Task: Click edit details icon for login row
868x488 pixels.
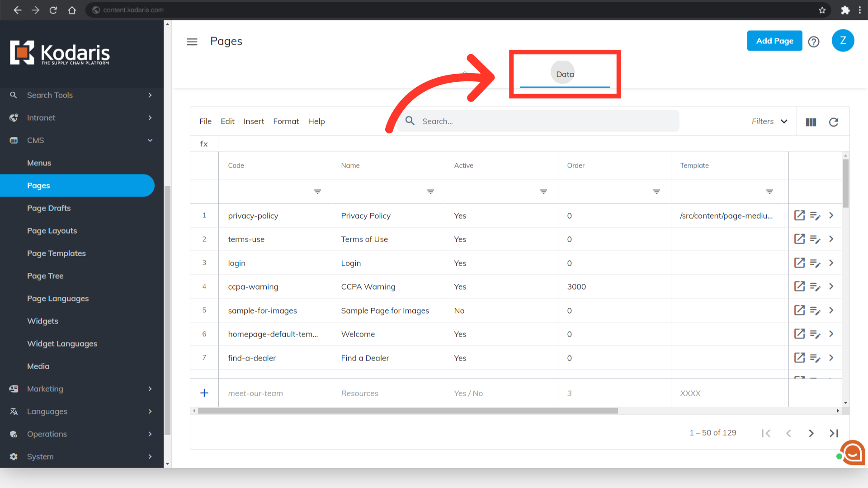Action: [815, 263]
